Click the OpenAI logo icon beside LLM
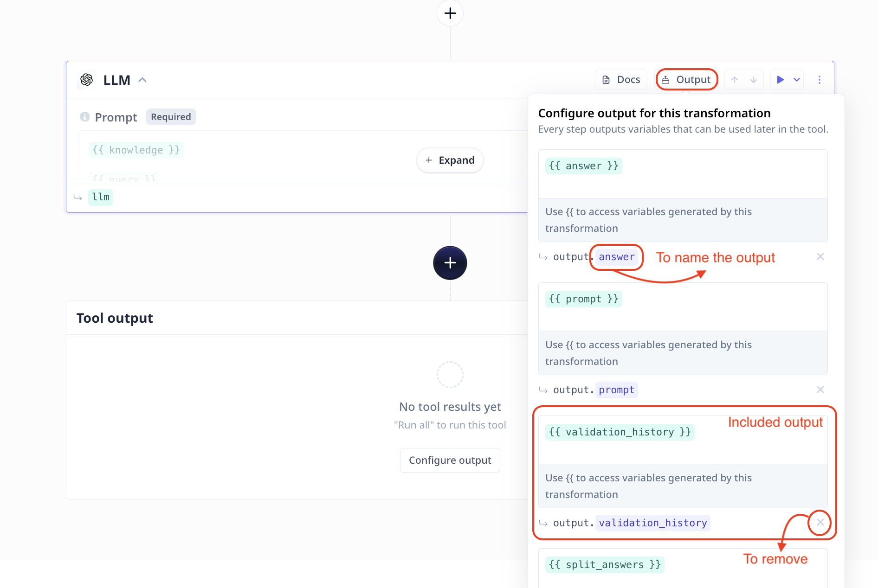 tap(87, 80)
